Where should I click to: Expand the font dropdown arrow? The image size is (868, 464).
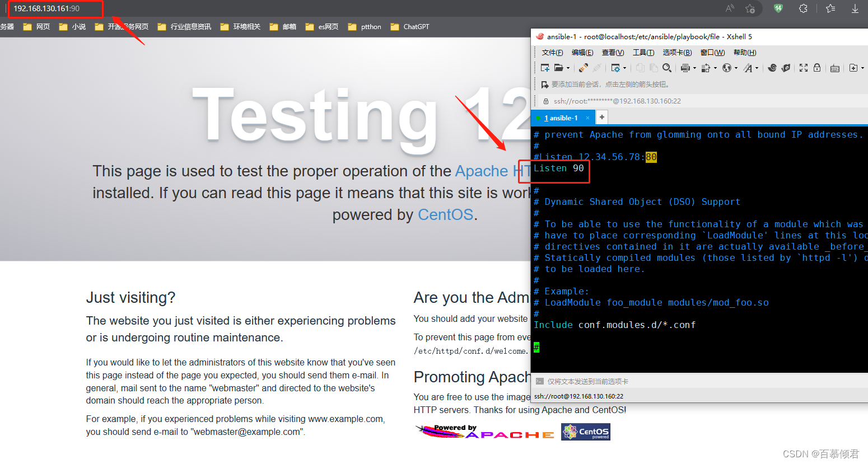click(757, 68)
